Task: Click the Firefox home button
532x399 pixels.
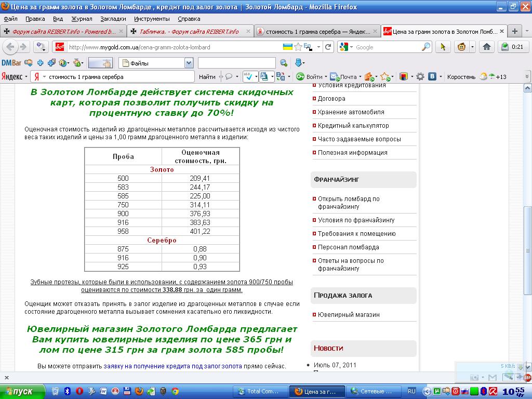Action: (x=486, y=47)
